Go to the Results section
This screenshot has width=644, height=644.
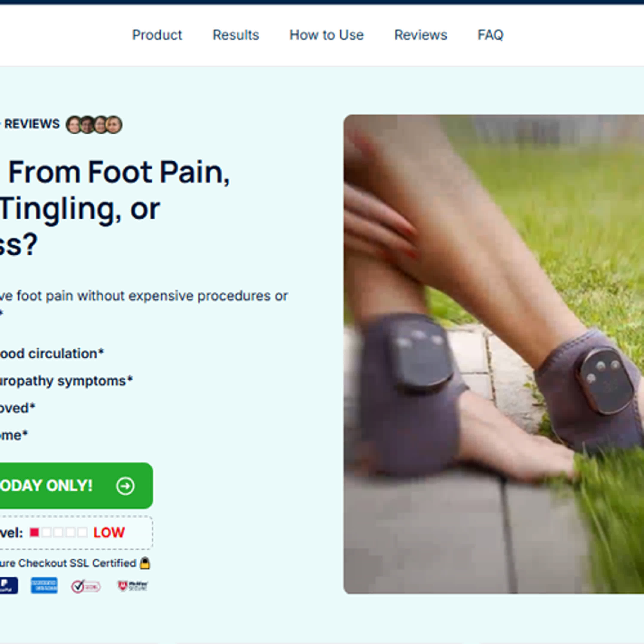(x=236, y=35)
